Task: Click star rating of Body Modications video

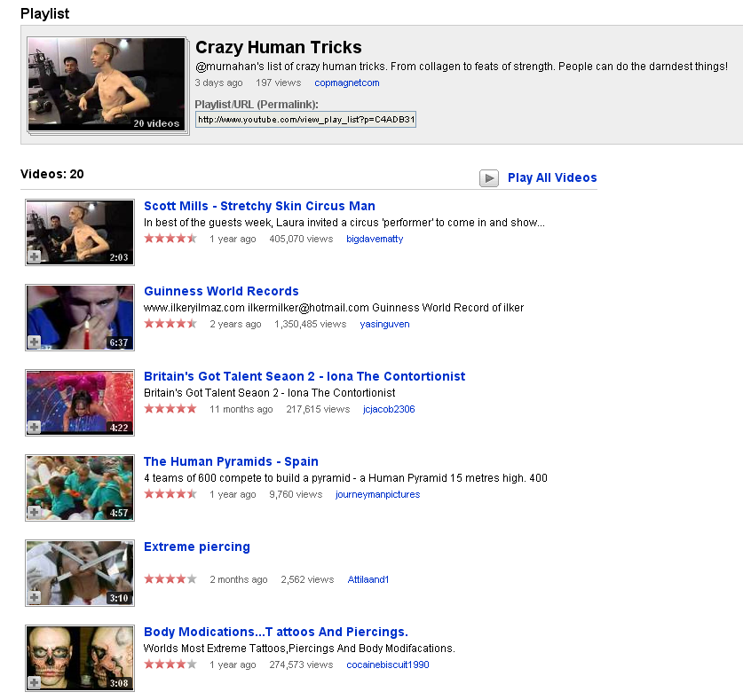Action: point(170,664)
